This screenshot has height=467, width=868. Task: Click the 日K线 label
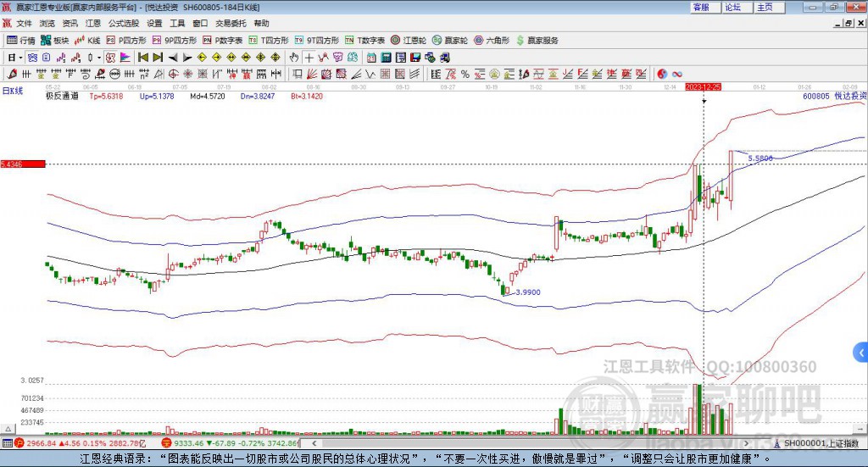13,92
